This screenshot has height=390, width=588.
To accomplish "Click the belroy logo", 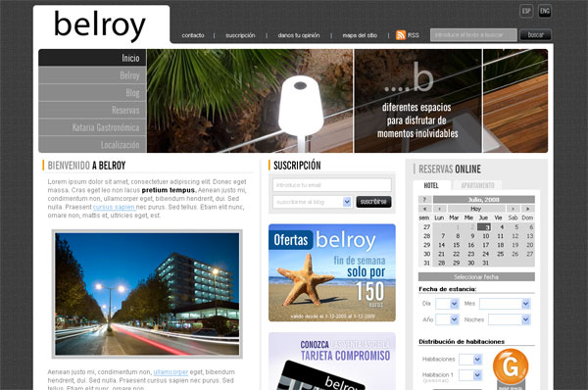I will 100,25.
